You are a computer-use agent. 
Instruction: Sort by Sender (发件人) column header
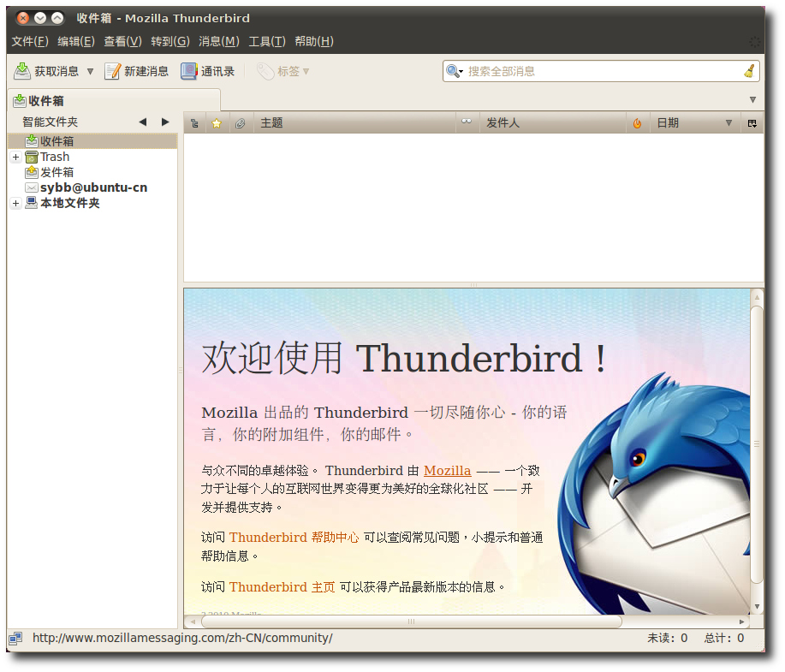point(553,123)
